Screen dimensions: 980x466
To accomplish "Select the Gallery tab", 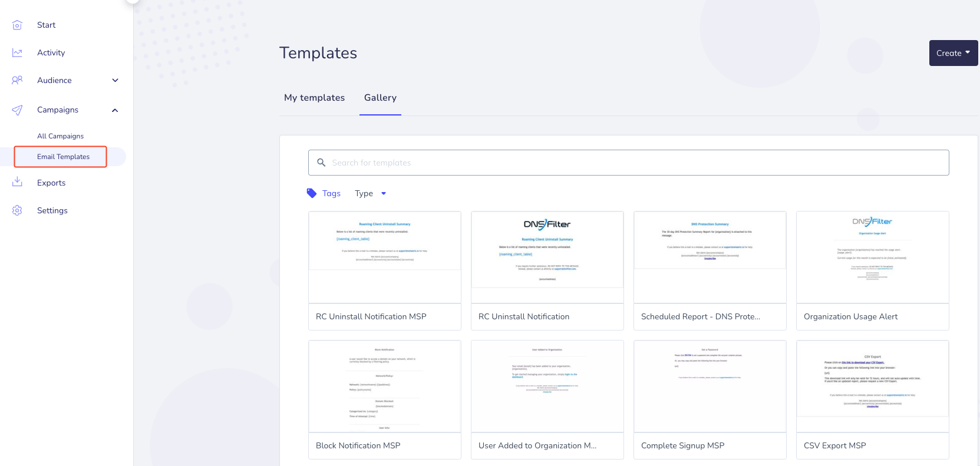I will (380, 98).
